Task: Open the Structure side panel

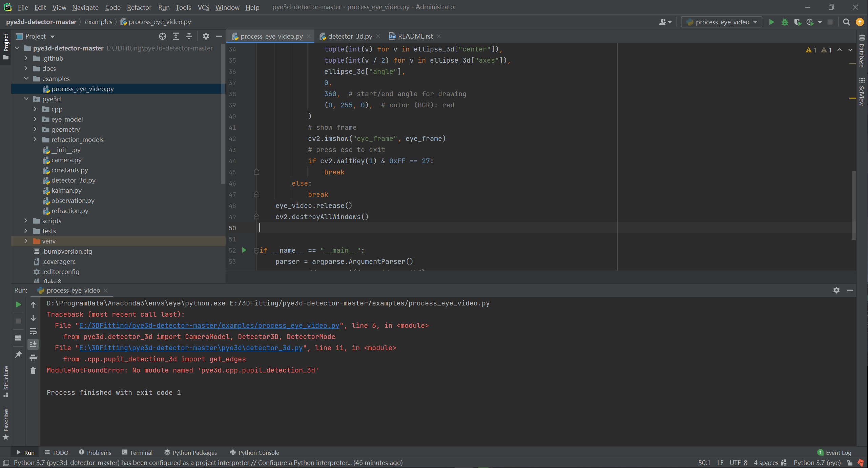Action: [x=6, y=382]
